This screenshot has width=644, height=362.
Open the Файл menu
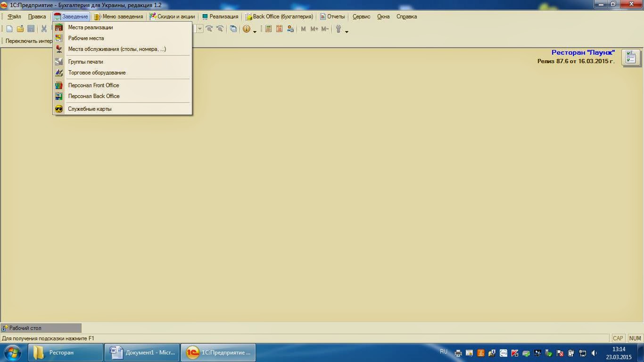click(14, 16)
